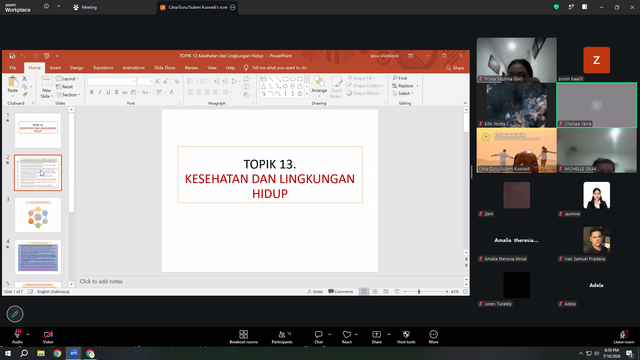
Task: Expand React options arrow
Action: click(x=356, y=334)
